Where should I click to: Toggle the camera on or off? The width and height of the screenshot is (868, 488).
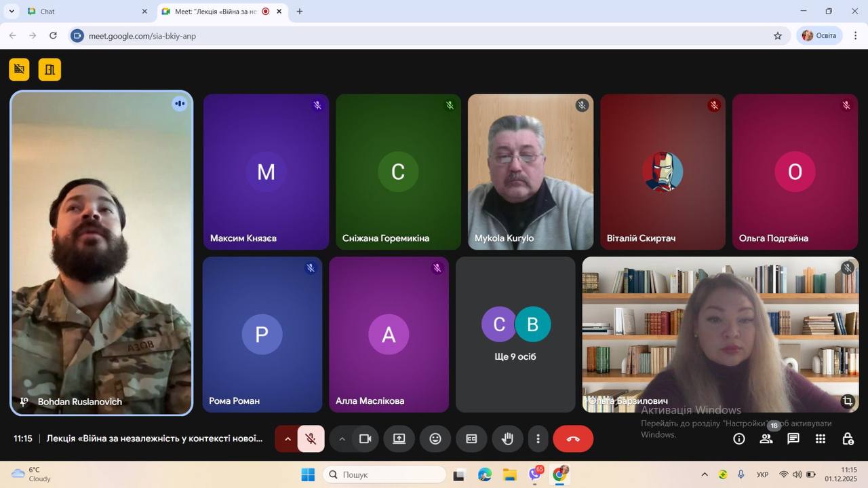[x=365, y=439]
